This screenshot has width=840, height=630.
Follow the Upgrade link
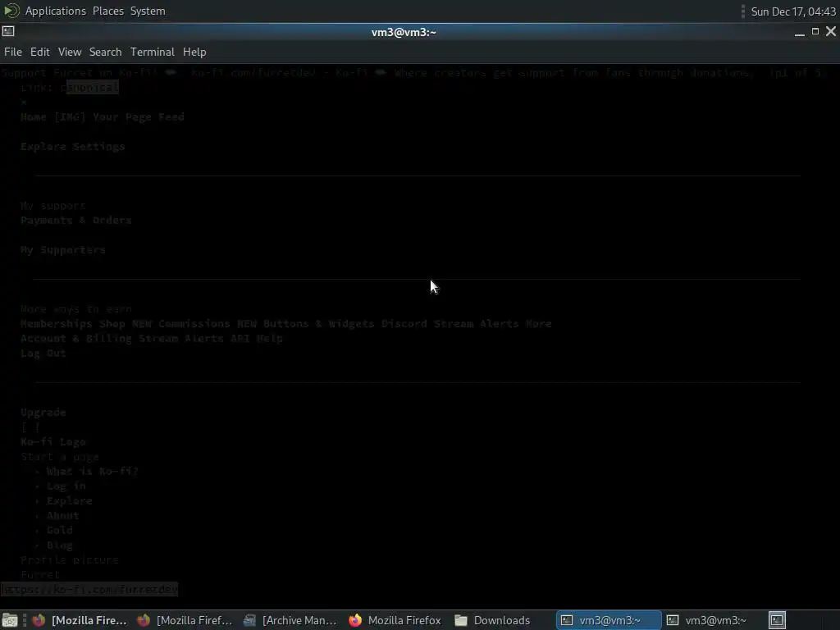pyautogui.click(x=43, y=413)
